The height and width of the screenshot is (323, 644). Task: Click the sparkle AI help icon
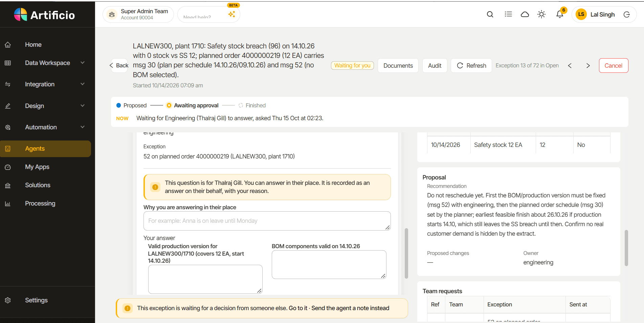pyautogui.click(x=231, y=14)
